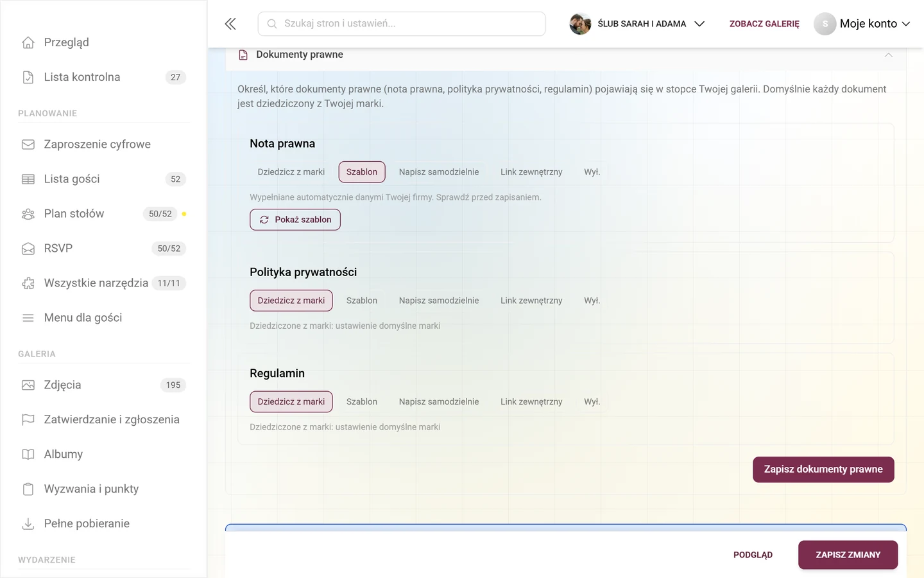Collapse the Dokumenty prawne section chevron
Viewport: 924px width, 578px height.
889,55
